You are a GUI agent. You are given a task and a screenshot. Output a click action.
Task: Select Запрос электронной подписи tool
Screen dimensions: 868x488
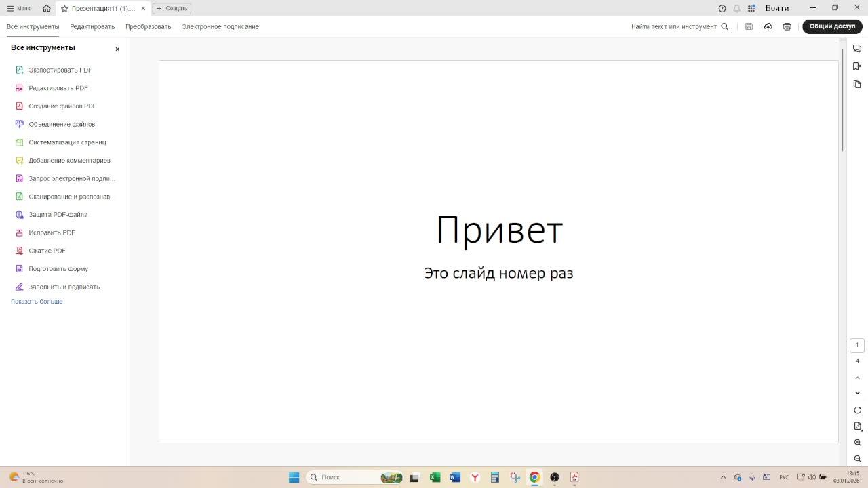click(x=65, y=178)
